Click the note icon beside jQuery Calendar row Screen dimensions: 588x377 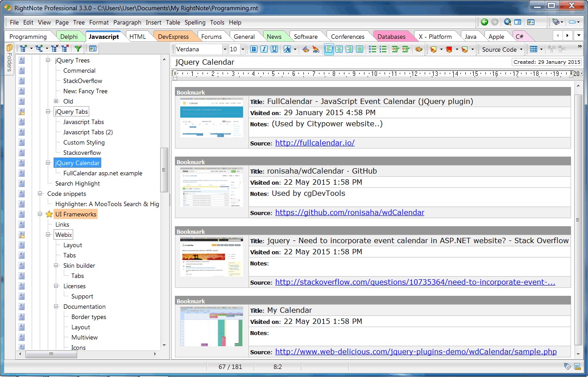(x=22, y=163)
